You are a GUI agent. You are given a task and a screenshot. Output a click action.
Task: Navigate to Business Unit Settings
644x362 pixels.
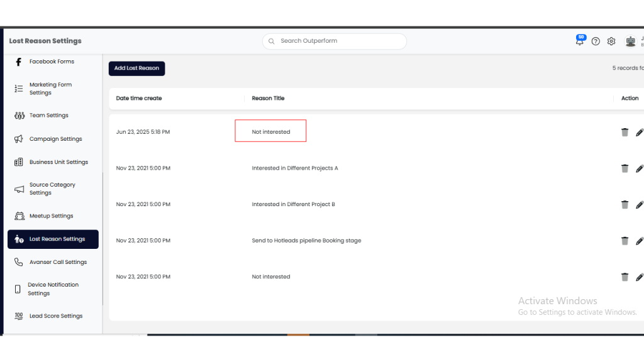tap(58, 162)
